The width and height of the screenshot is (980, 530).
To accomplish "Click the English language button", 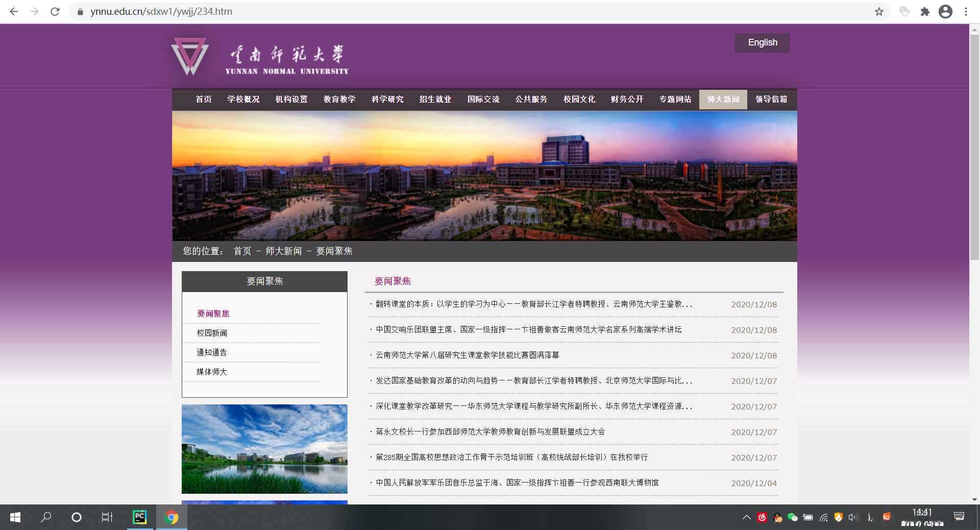I will [762, 43].
